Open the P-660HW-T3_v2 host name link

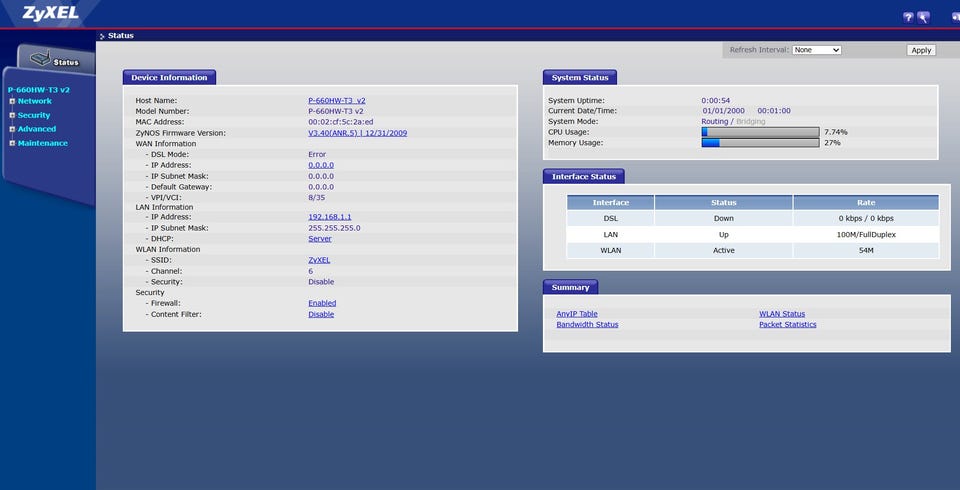337,100
